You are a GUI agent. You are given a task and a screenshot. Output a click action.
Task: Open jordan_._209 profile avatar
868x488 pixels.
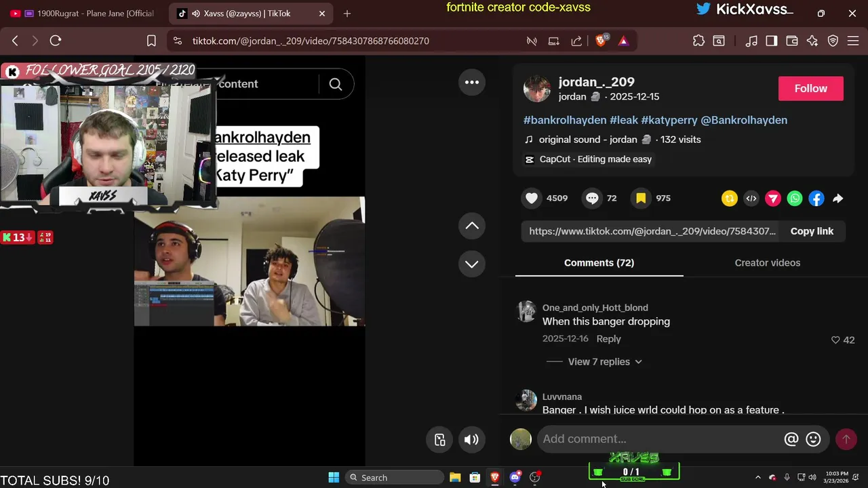537,89
